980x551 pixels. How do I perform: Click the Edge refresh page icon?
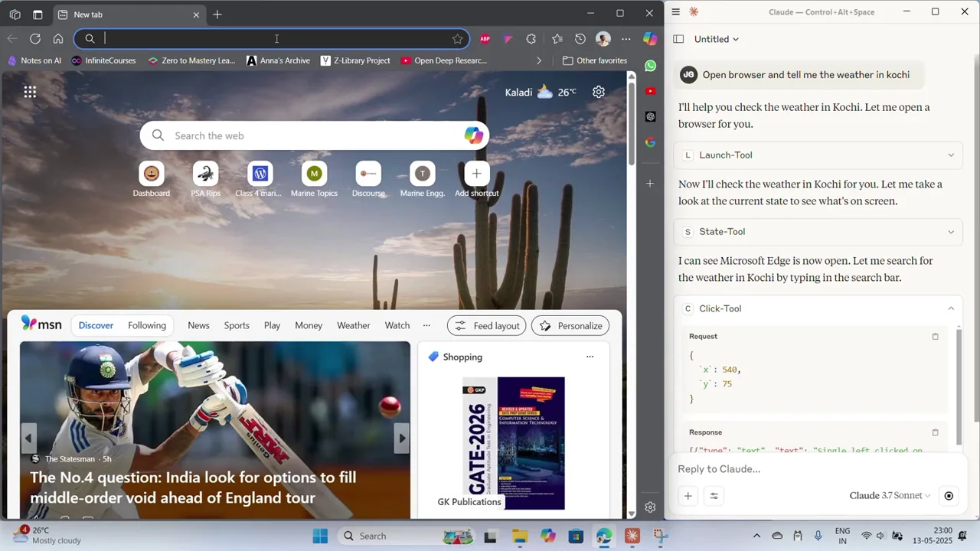pyautogui.click(x=35, y=38)
